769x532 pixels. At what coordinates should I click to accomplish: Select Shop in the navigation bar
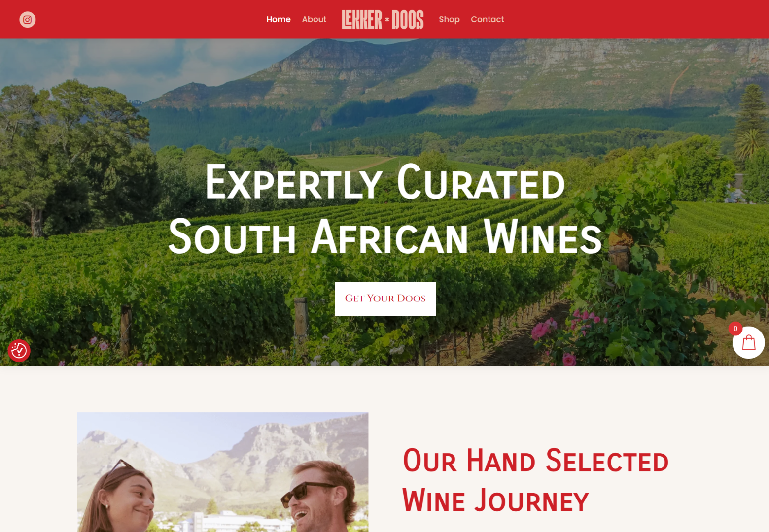449,19
